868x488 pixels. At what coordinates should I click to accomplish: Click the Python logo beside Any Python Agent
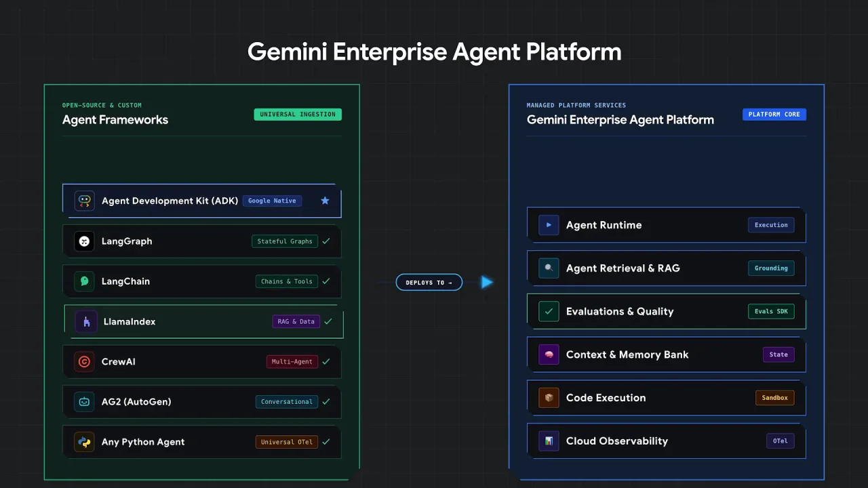point(84,442)
